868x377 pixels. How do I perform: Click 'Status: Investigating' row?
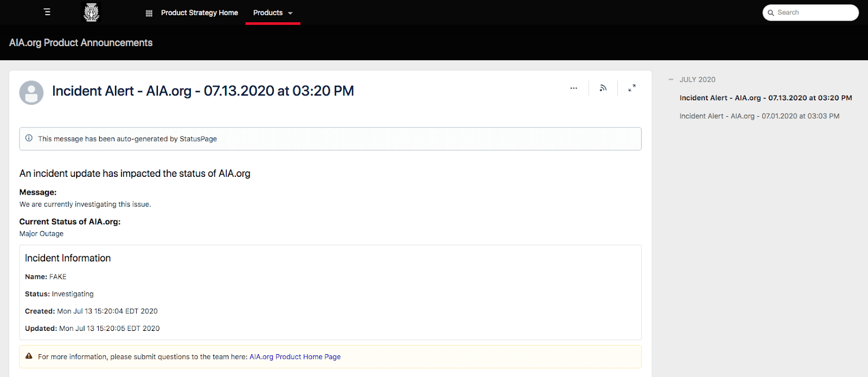pyautogui.click(x=59, y=294)
